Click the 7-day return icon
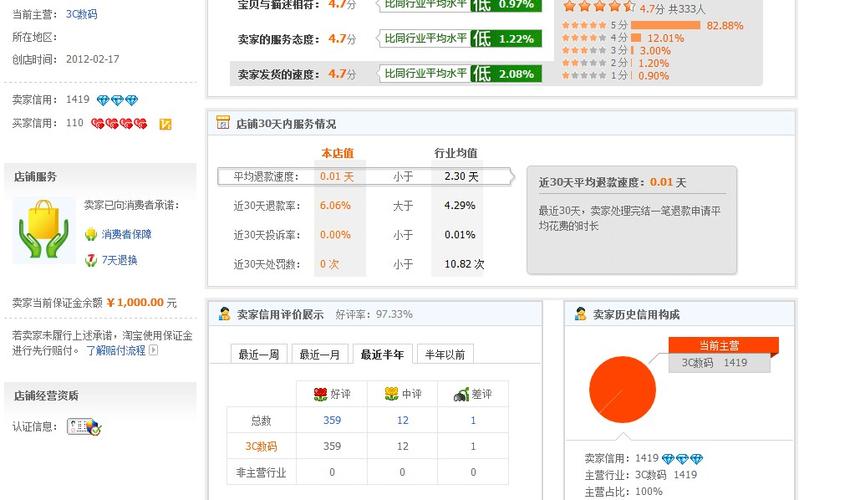The height and width of the screenshot is (500, 855). pyautogui.click(x=91, y=260)
